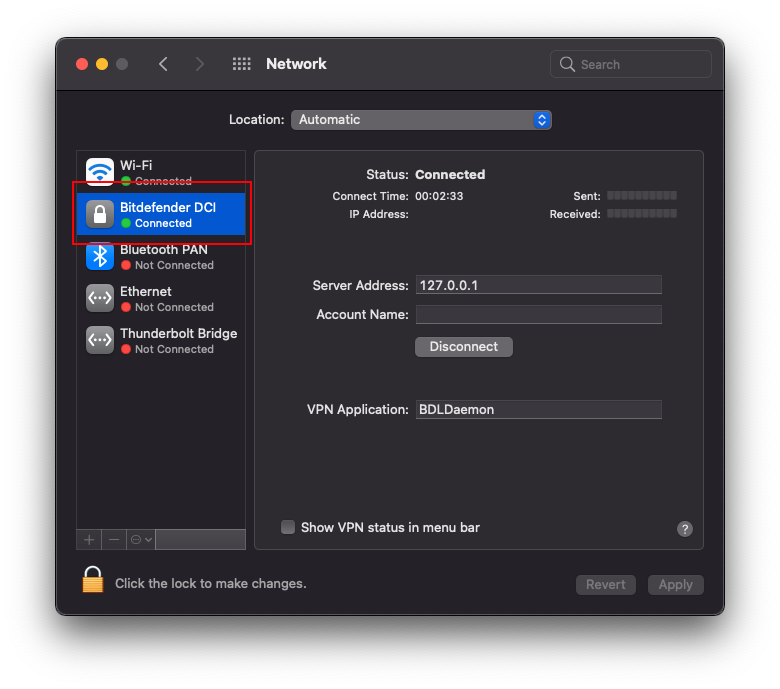Click the Apply button

(675, 585)
